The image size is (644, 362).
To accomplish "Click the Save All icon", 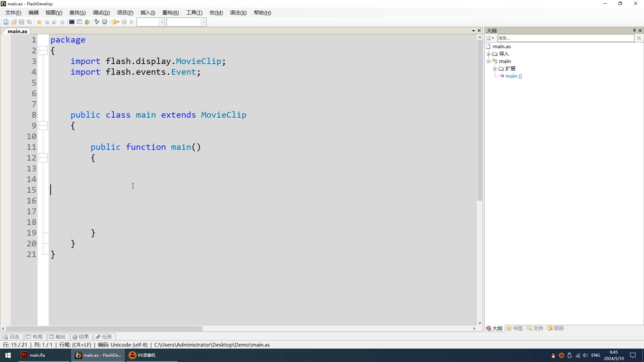I will (x=29, y=22).
